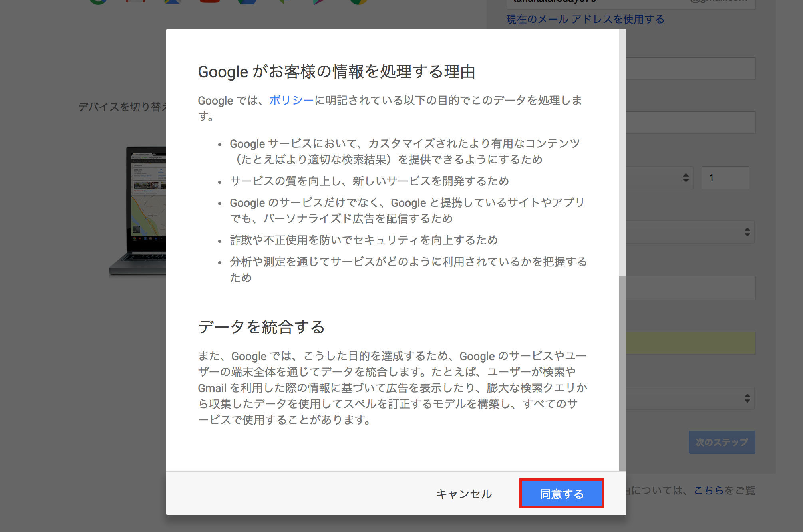
Task: Click bullet サービスの質を向上し、新しいサービスを開発するため
Action: tap(369, 181)
